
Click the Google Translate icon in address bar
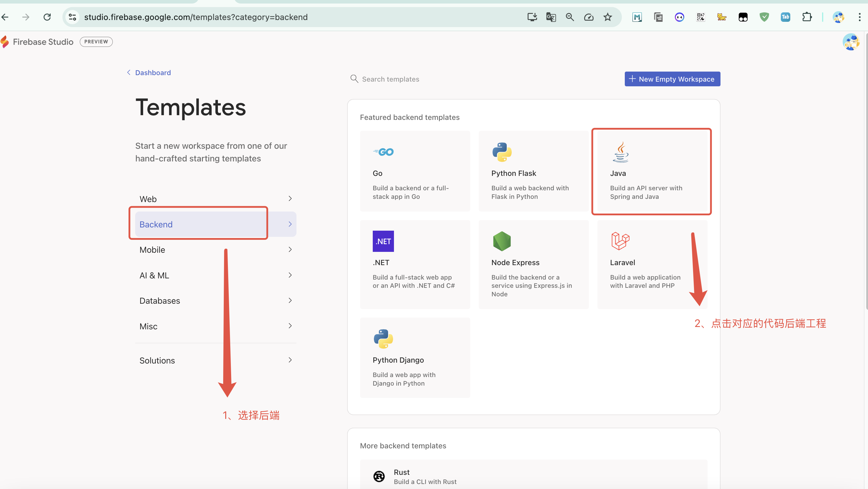tap(551, 17)
